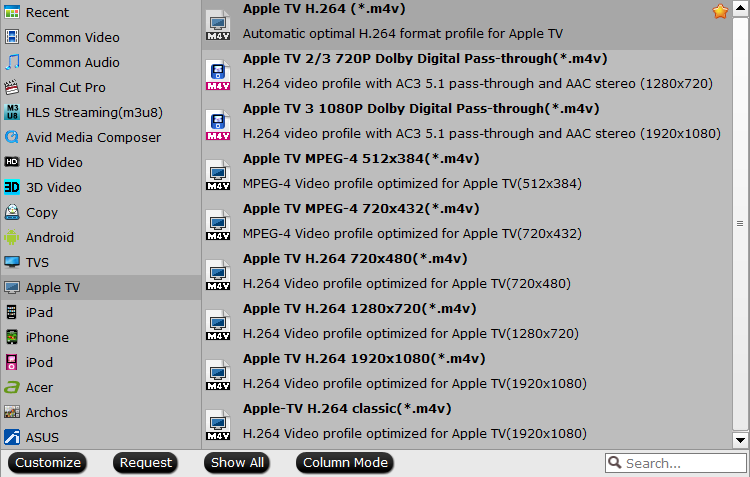Select Common Video category
The image size is (750, 477).
(x=100, y=37)
